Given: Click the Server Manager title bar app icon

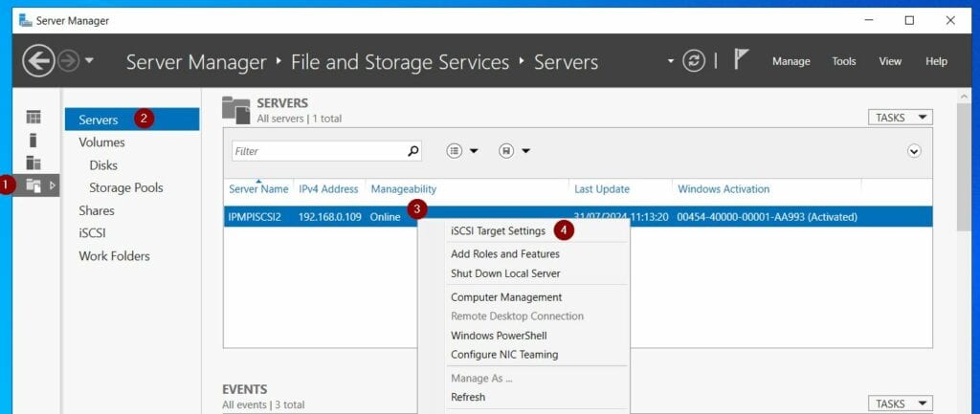Looking at the screenshot, I should click(x=26, y=21).
